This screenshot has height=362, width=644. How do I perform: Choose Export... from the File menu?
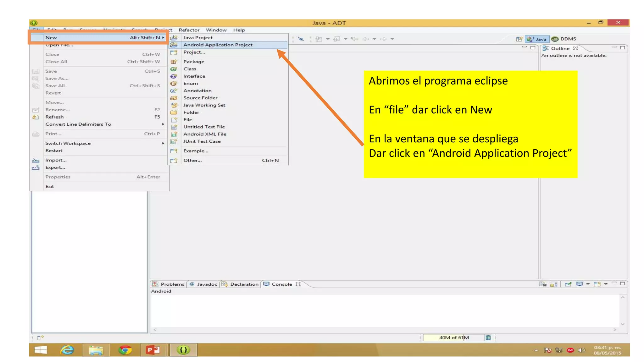pyautogui.click(x=99, y=167)
